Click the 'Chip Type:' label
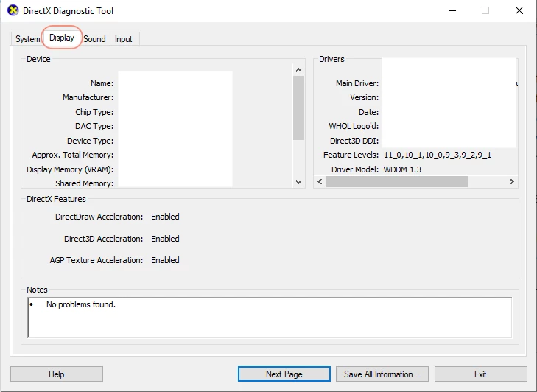The image size is (537, 392). coord(94,112)
